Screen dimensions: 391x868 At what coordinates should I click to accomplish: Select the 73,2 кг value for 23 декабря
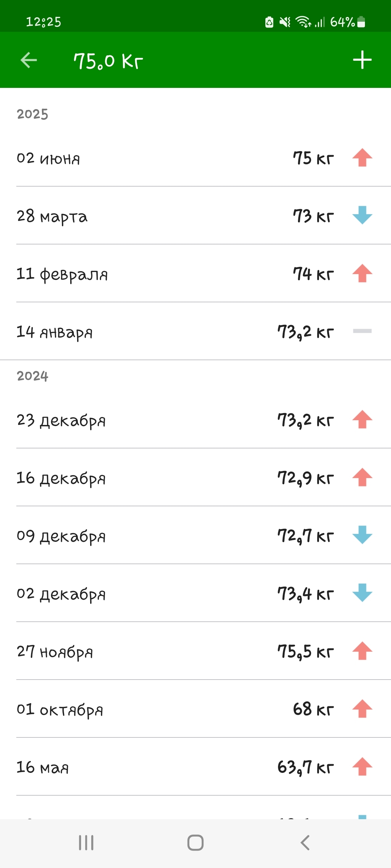[305, 420]
